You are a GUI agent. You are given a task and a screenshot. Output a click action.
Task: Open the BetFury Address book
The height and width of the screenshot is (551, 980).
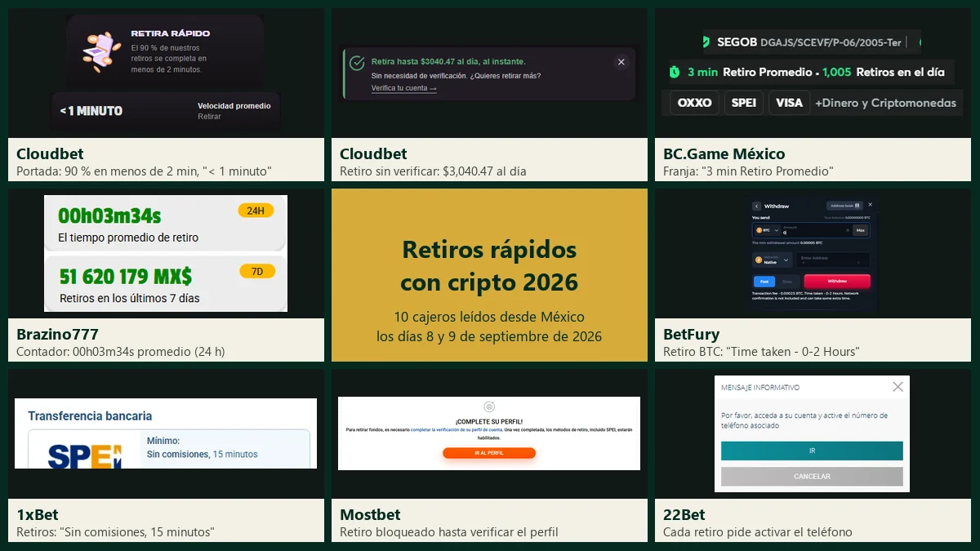tap(844, 206)
